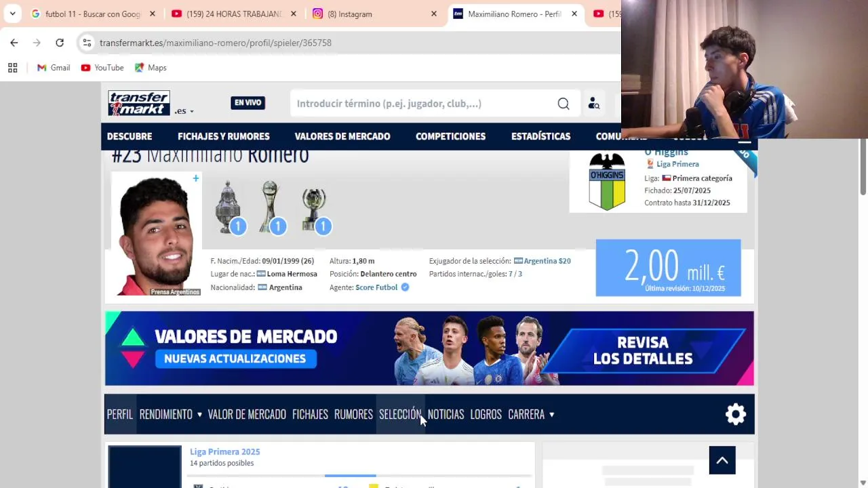Reload the current page
Image resolution: width=868 pixels, height=488 pixels.
pos(60,43)
